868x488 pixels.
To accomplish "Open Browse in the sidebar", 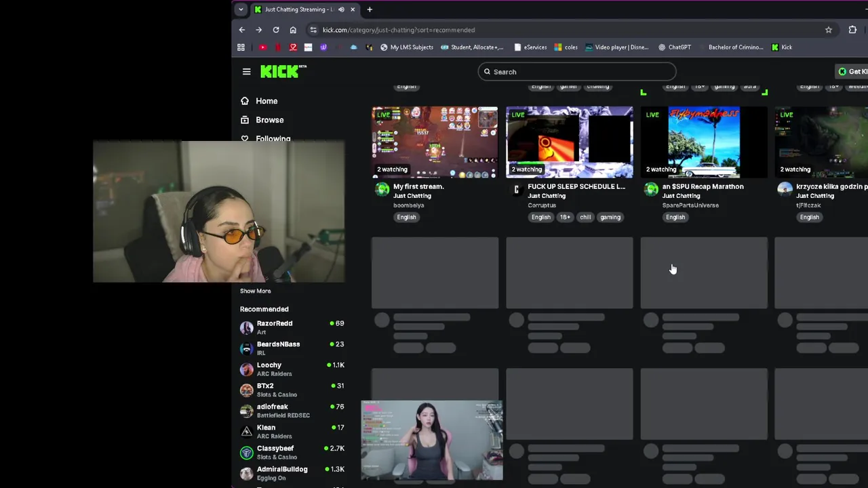I will pos(270,120).
